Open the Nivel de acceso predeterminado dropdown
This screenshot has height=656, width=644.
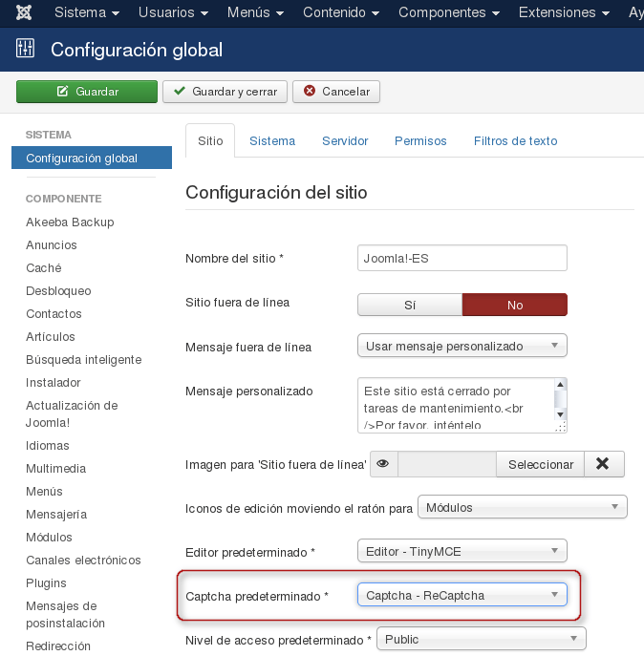pos(482,639)
